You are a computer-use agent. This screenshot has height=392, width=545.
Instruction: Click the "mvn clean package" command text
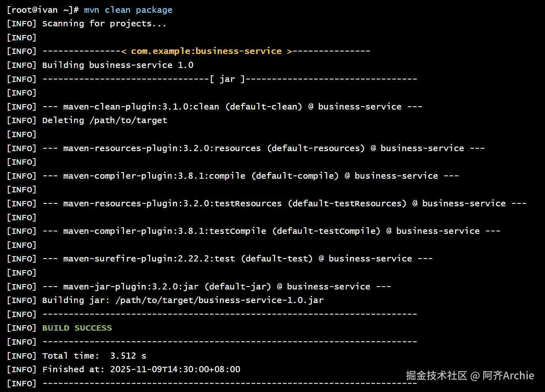tap(128, 10)
